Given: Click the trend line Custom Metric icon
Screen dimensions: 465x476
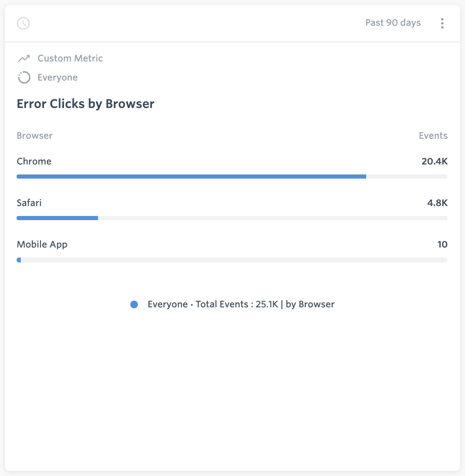Looking at the screenshot, I should (x=24, y=58).
